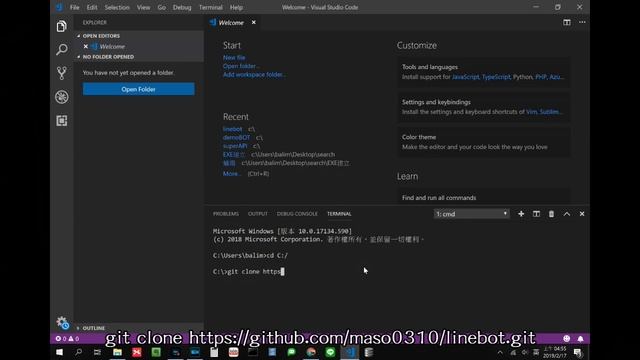Show hidden system tray icons

pyautogui.click(x=500, y=352)
